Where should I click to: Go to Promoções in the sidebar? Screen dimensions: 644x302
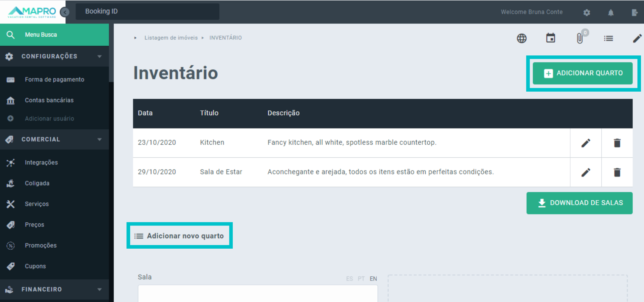click(41, 245)
